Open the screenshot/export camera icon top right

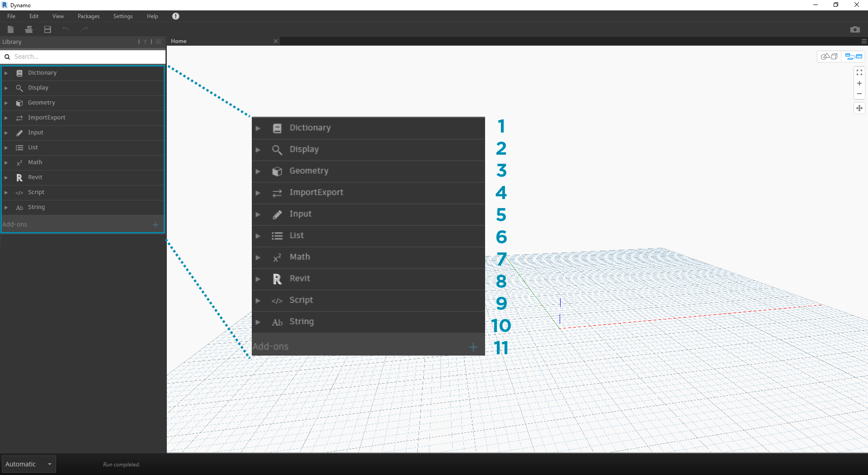click(855, 29)
